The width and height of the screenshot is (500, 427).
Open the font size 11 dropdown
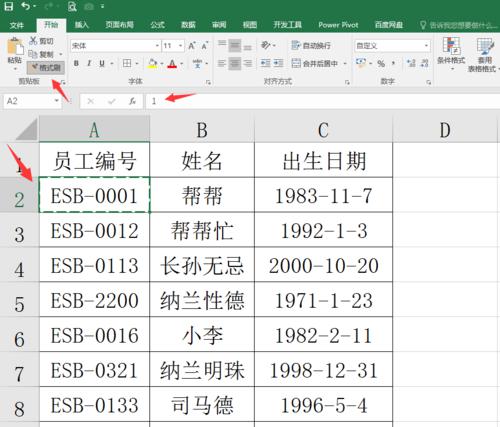pyautogui.click(x=181, y=46)
